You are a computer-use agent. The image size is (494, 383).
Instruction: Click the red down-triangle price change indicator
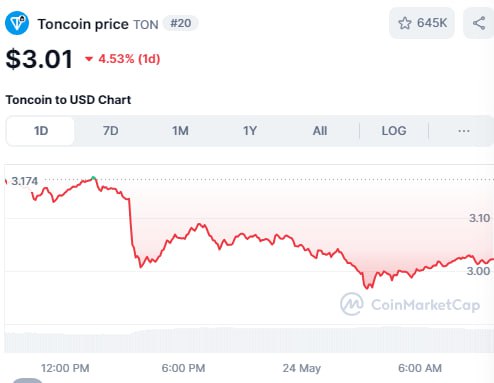[89, 59]
